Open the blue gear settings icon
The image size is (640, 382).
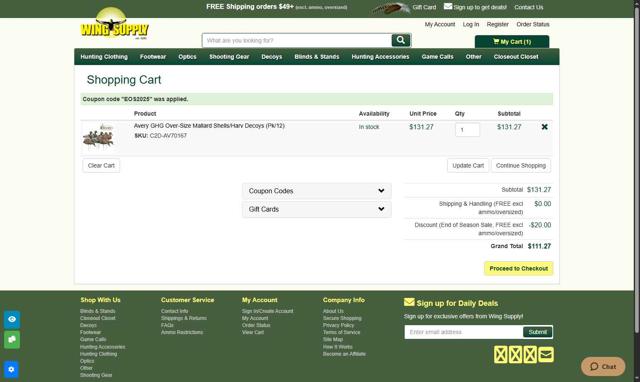[x=11, y=369]
